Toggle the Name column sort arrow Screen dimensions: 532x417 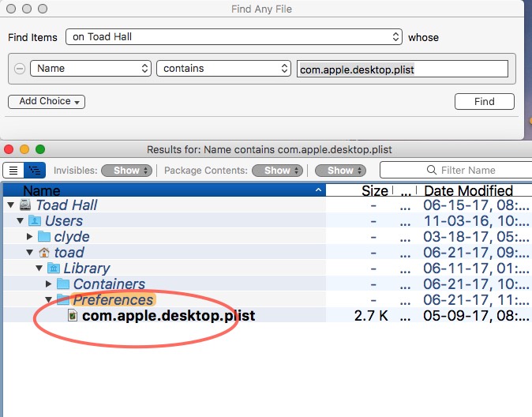(318, 190)
